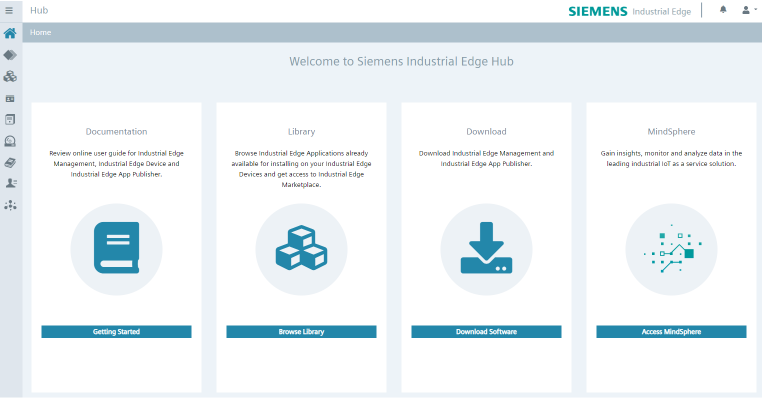The height and width of the screenshot is (398, 763).
Task: Click 'Welcome to Siemens Industrial Edge Hub' heading
Action: tap(401, 61)
